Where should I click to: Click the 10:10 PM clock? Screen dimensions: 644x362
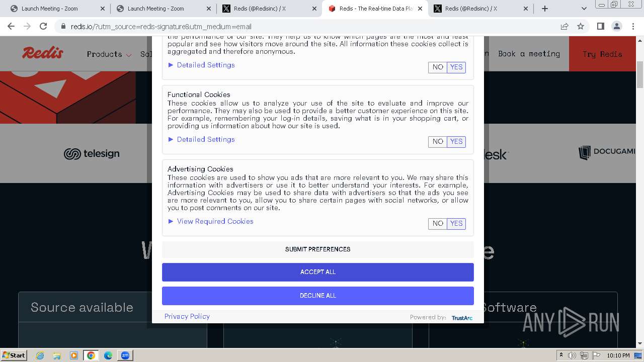pos(618,355)
